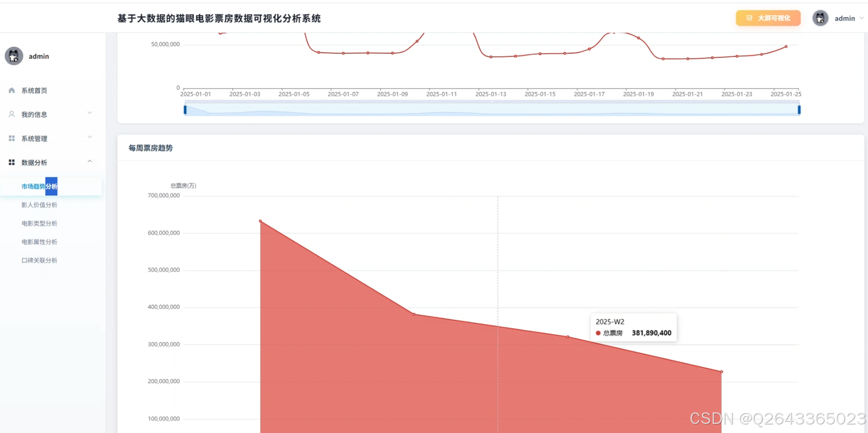Open 电影属性分析 page

tap(39, 242)
